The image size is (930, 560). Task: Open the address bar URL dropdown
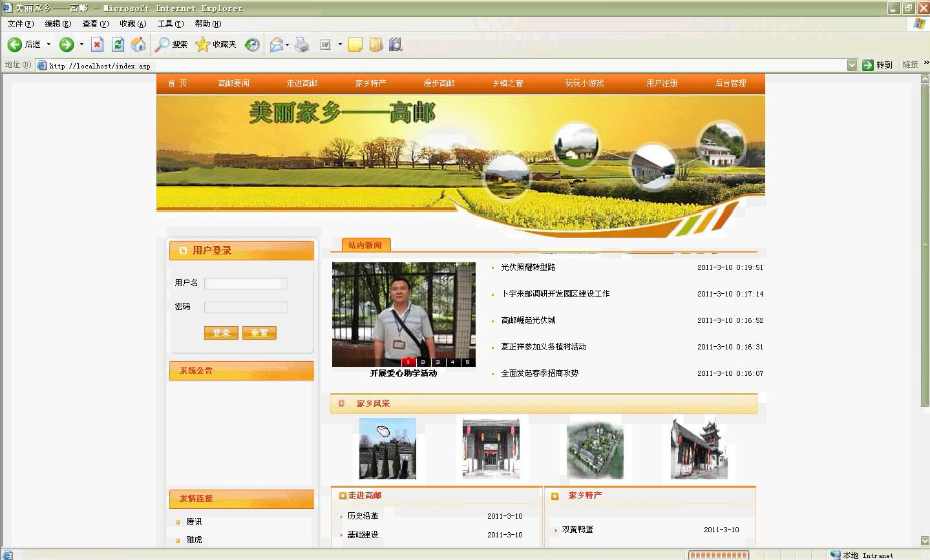(x=852, y=65)
